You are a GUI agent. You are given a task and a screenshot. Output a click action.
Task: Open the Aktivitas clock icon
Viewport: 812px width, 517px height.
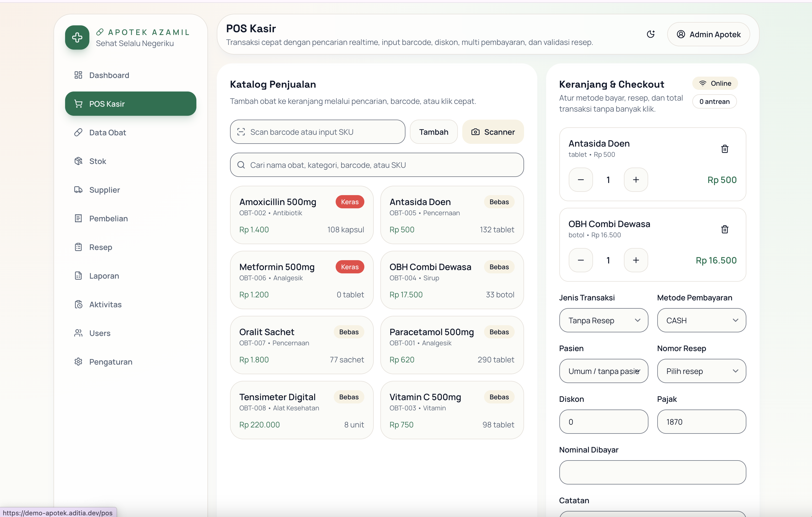[78, 304]
